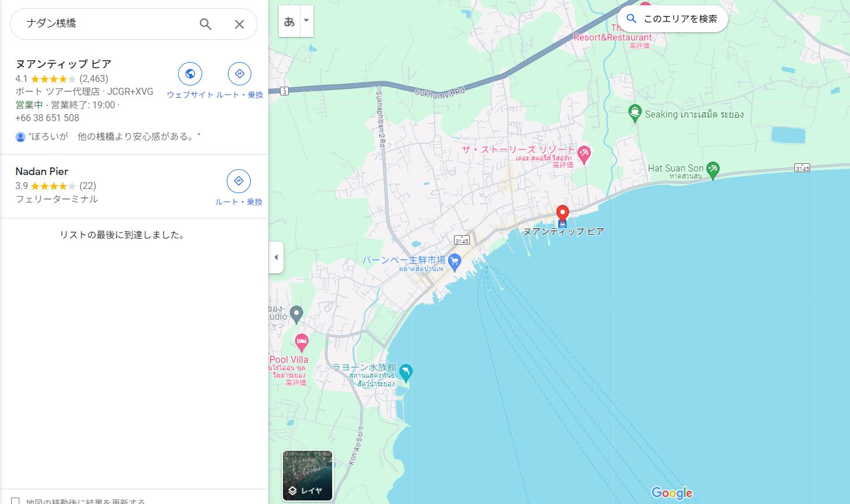
Task: Click the search magnifier icon in search box
Action: (206, 24)
